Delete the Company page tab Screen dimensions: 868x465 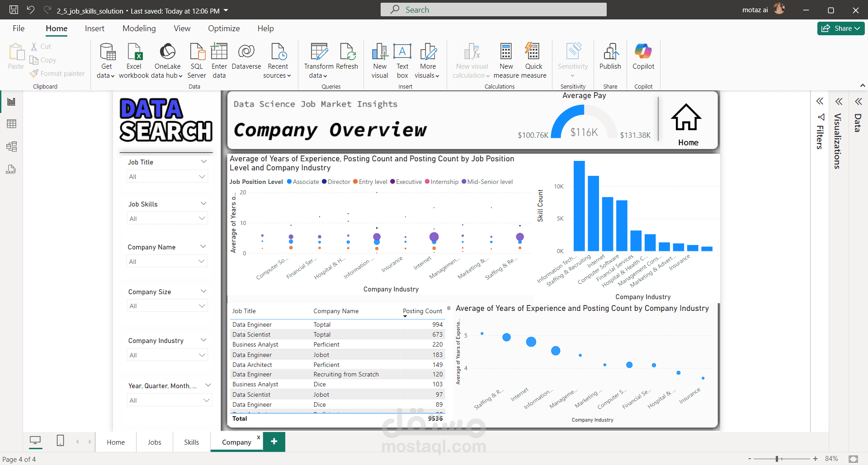point(259,437)
